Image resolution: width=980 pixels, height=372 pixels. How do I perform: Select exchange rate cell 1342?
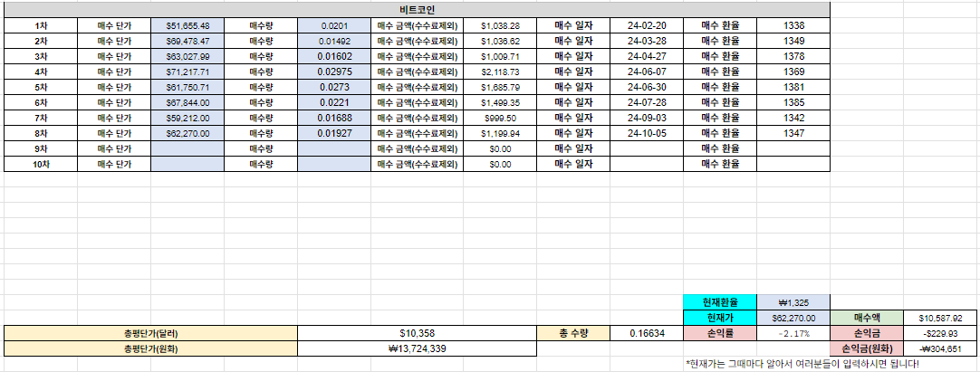coord(793,118)
